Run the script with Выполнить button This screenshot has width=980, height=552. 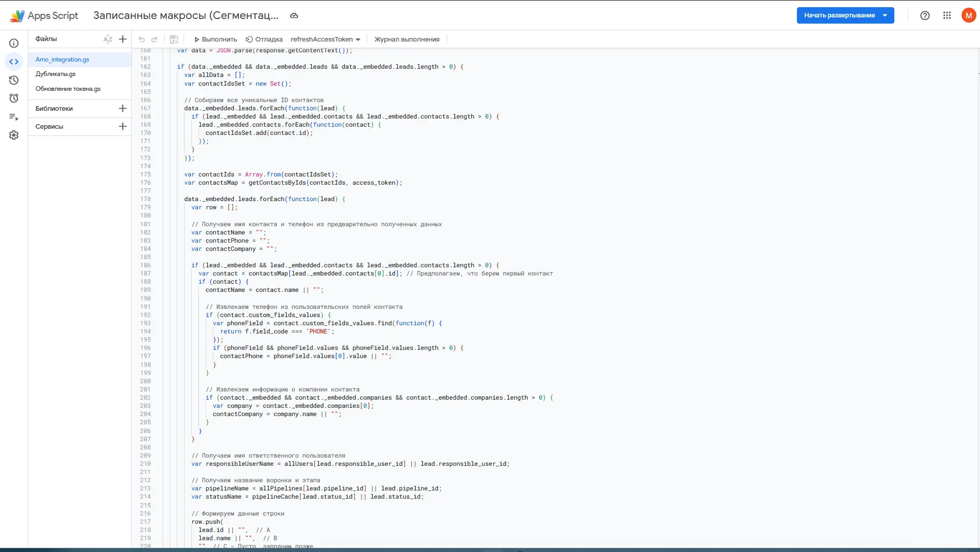(215, 40)
